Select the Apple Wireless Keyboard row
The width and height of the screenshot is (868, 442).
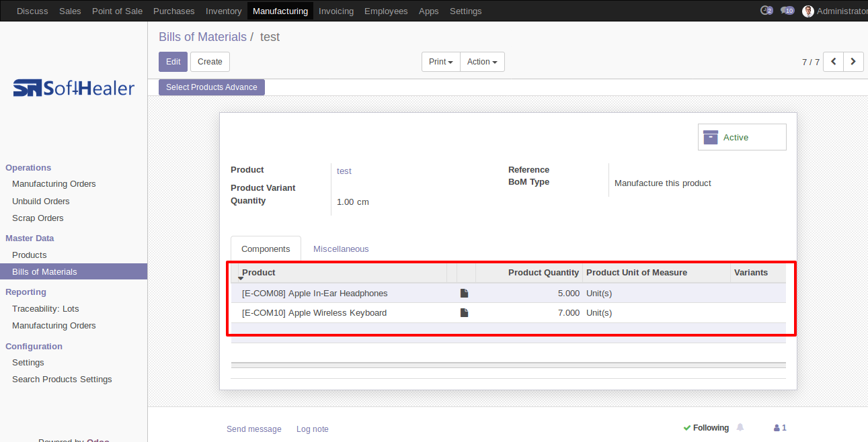508,312
